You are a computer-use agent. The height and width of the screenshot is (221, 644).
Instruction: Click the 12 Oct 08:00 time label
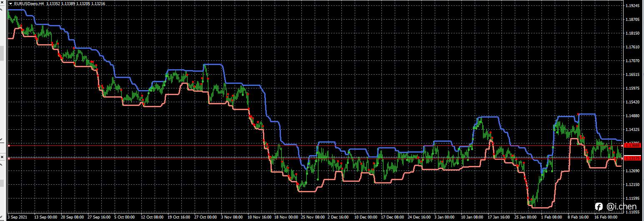tap(152, 217)
